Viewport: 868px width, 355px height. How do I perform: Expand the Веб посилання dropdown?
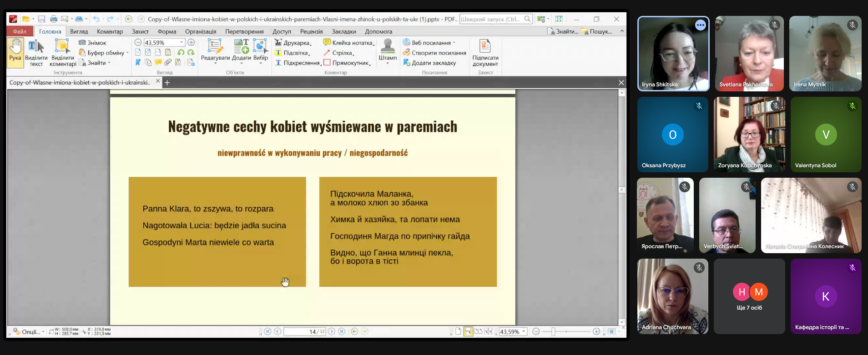[454, 43]
